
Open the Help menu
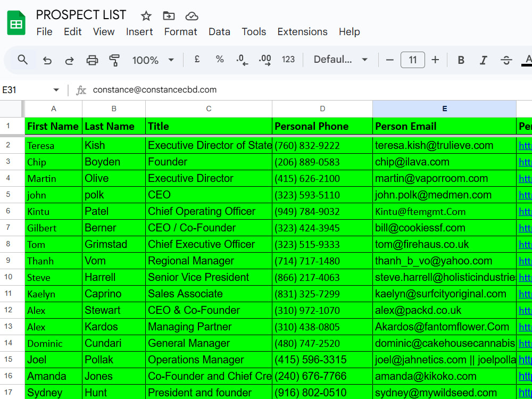pos(349,31)
